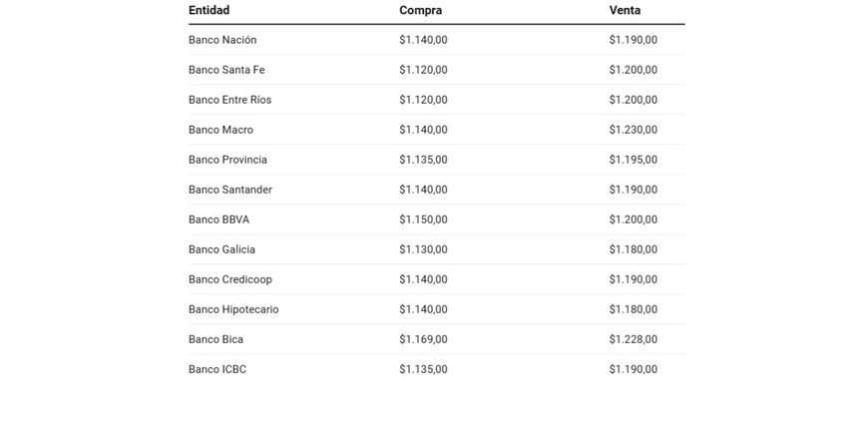Image resolution: width=868 pixels, height=437 pixels.
Task: Click on Banco BBVA name
Action: 218,219
